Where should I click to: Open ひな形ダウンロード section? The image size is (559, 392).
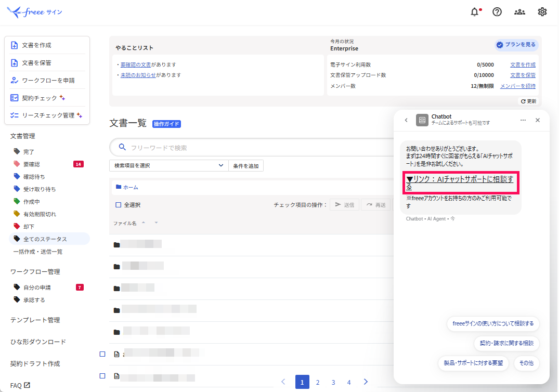point(38,342)
